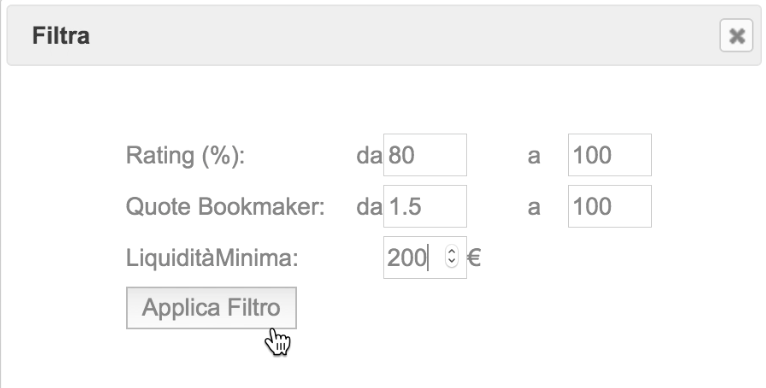
Task: Apply the filter with Applica Filtro
Action: (211, 308)
